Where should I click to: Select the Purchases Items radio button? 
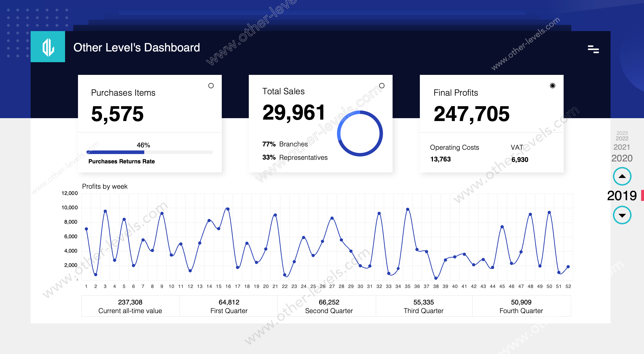point(211,86)
